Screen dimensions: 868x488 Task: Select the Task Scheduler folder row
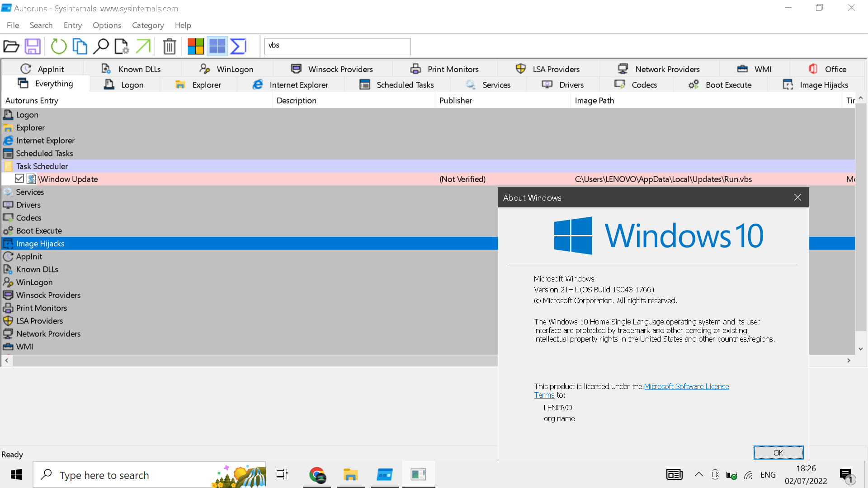coord(42,166)
